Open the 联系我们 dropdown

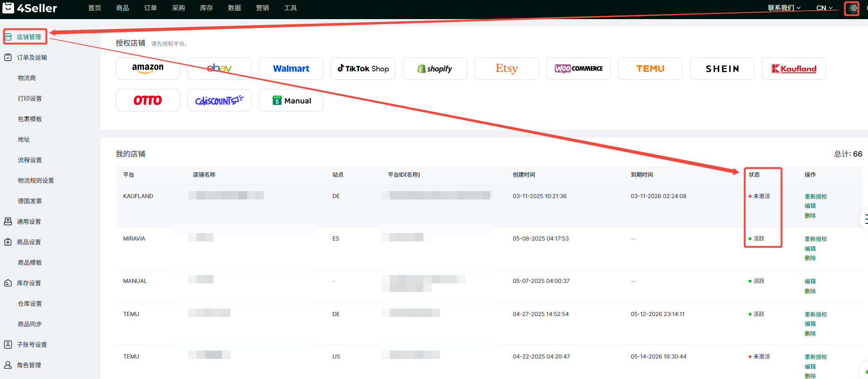(x=784, y=8)
